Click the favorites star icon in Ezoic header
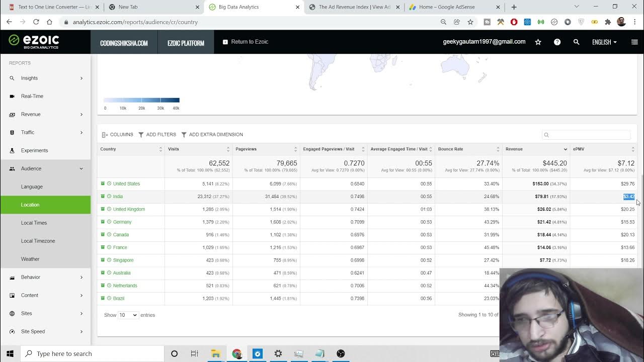 (x=538, y=42)
